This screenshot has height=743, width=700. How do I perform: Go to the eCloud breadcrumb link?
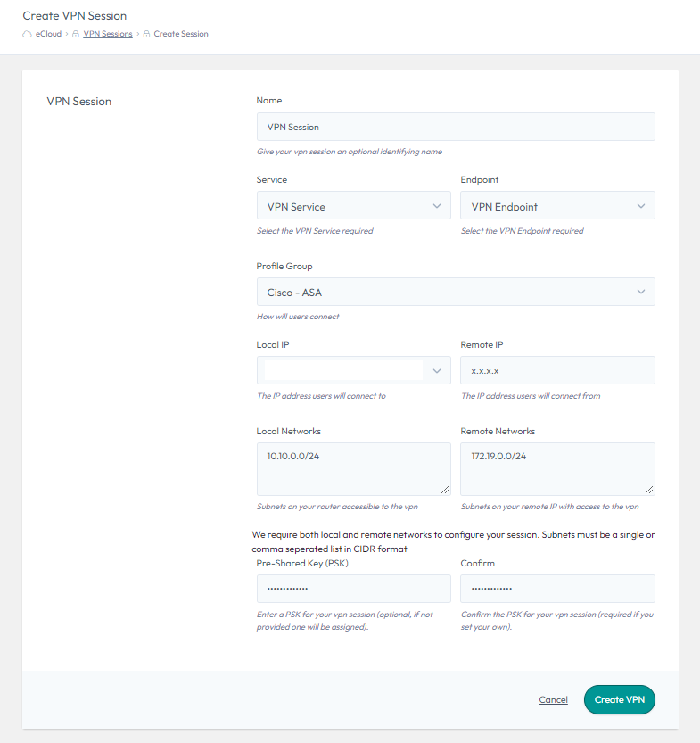[x=48, y=34]
